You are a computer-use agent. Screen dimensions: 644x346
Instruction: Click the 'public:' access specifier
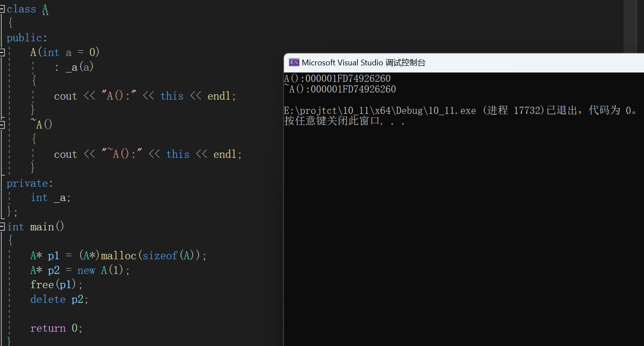pyautogui.click(x=27, y=38)
